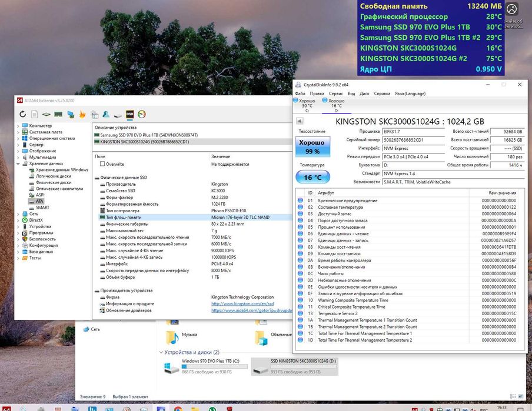This screenshot has width=532, height=411.
Task: Expand the Программы tree node
Action: pyautogui.click(x=18, y=233)
